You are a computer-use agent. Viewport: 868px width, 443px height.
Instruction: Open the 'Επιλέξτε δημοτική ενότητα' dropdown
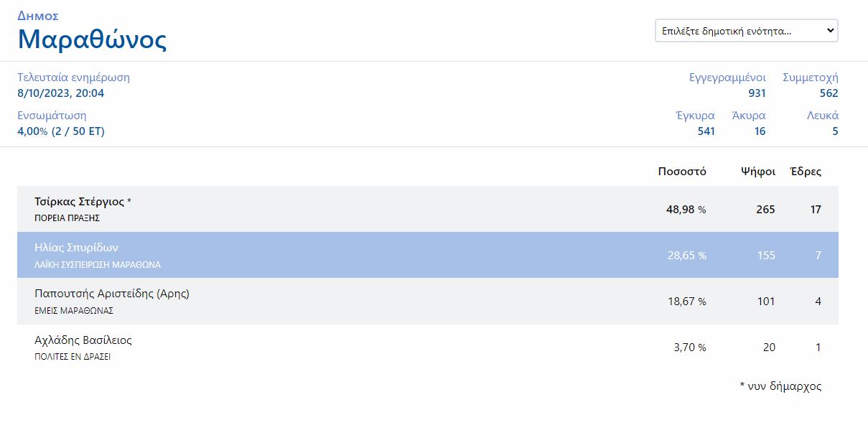(746, 31)
